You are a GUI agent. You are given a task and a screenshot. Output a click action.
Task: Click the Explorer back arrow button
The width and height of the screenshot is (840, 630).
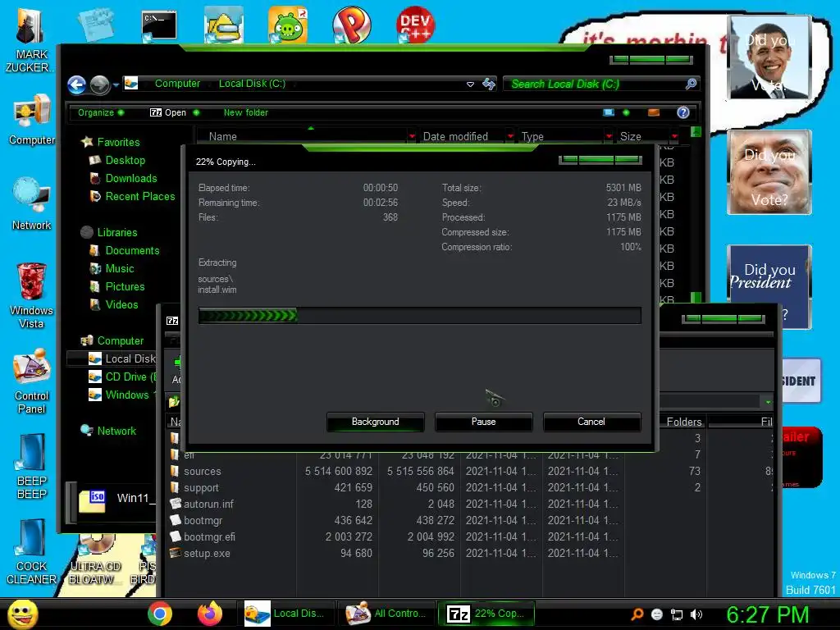[x=76, y=84]
